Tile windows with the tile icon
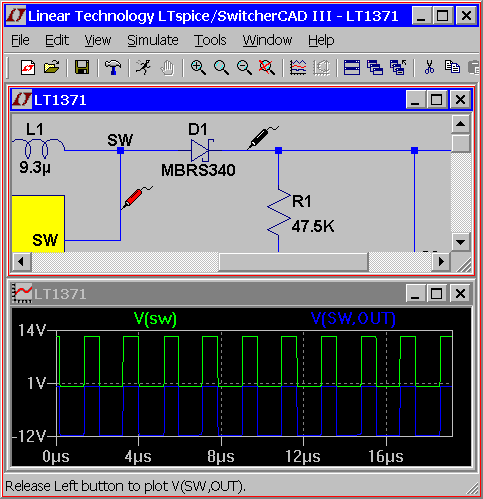 [x=352, y=68]
